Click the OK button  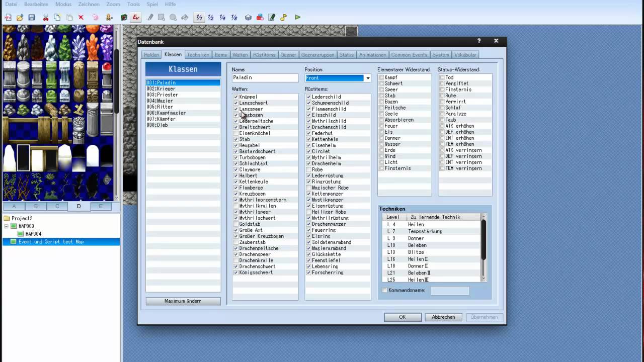[x=403, y=317]
